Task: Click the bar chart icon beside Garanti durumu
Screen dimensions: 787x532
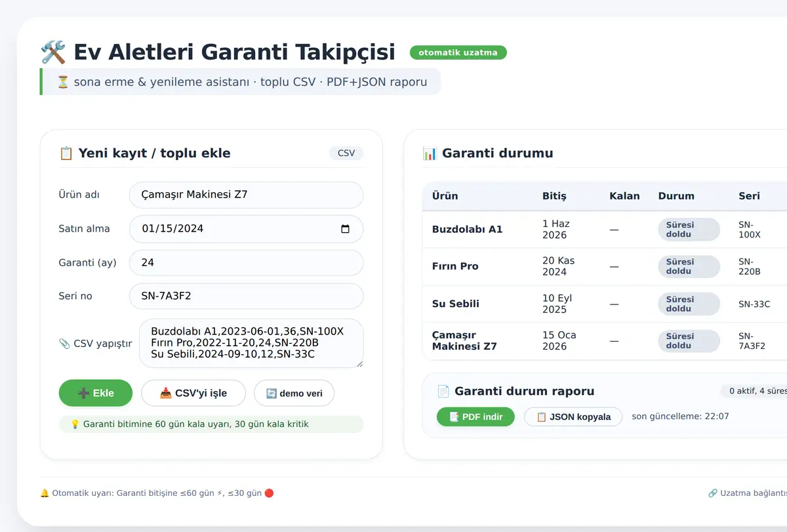Action: pyautogui.click(x=430, y=153)
